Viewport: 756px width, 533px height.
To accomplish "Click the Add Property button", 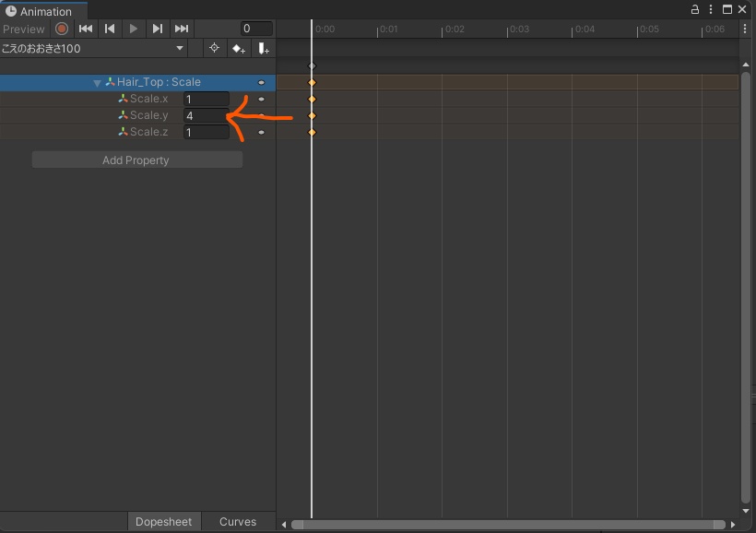I will coord(137,160).
